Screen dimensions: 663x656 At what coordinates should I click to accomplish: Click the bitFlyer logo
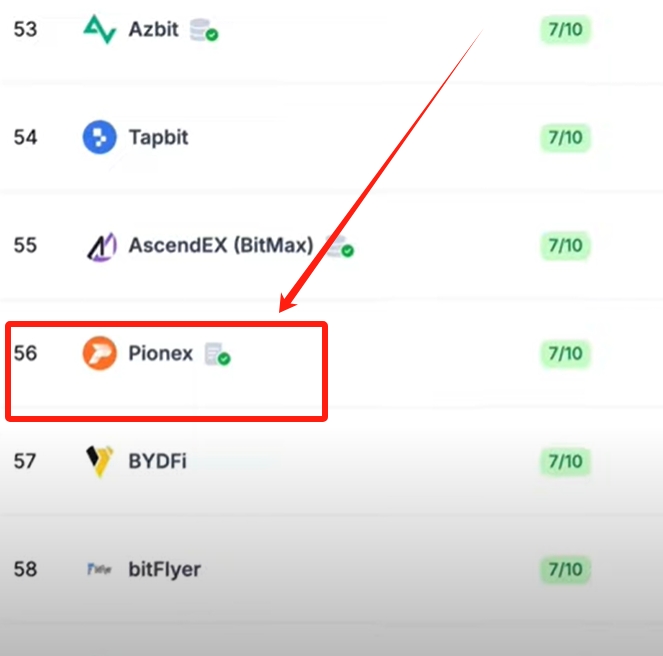[99, 569]
